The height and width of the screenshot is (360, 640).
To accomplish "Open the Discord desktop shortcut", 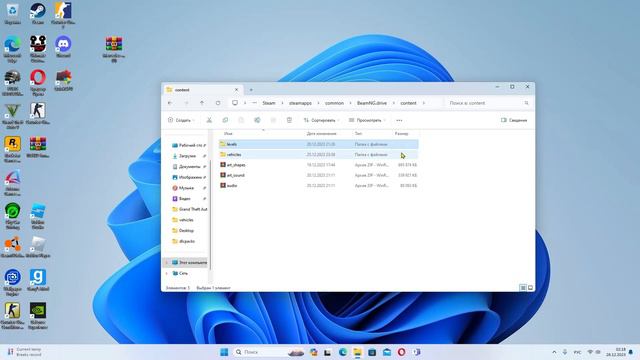I will click(x=63, y=46).
